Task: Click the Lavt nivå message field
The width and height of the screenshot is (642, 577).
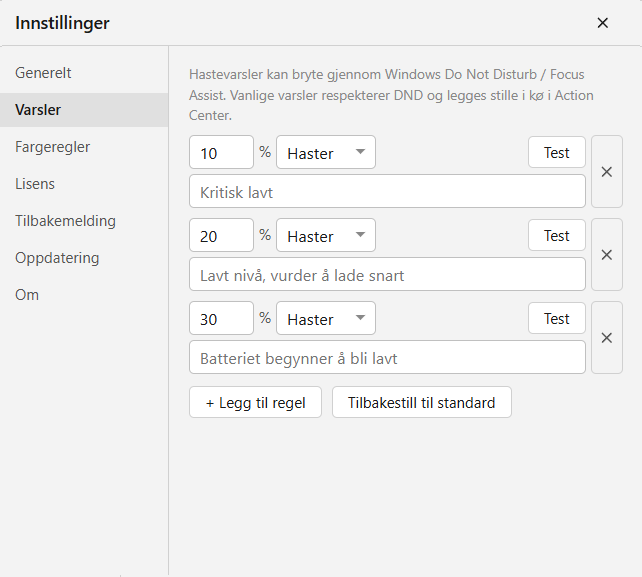Action: (387, 274)
